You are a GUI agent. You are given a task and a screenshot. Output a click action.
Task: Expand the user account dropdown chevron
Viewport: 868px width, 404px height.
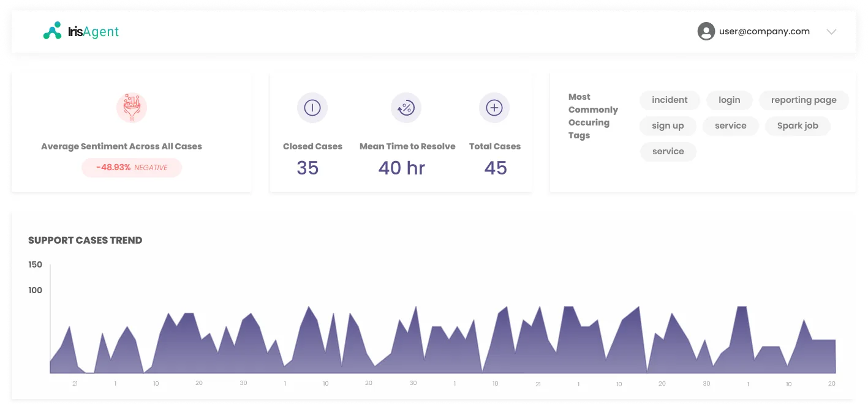pyautogui.click(x=831, y=32)
